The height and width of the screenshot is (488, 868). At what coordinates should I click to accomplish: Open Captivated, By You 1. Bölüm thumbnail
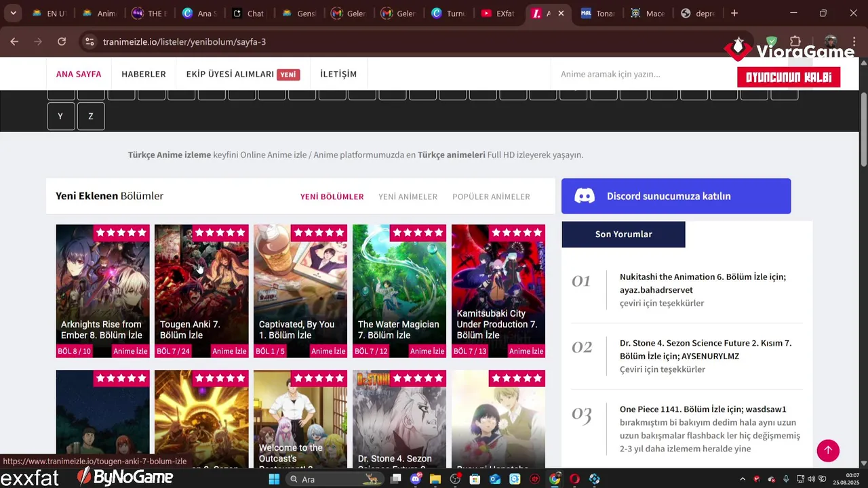300,291
